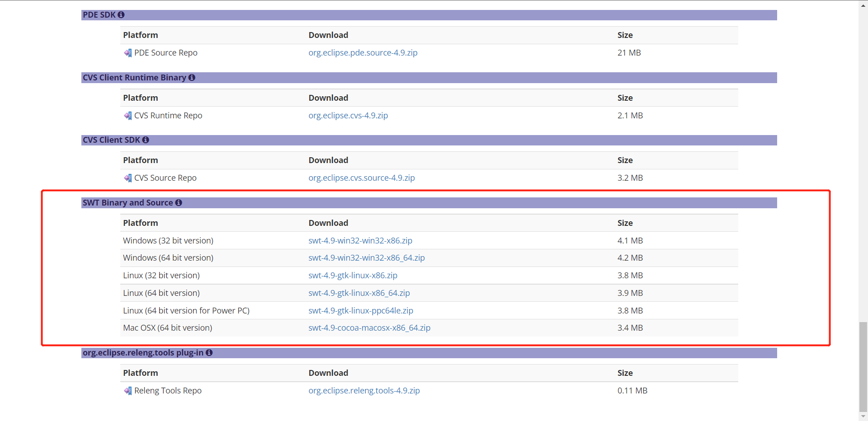Click the 3.2 MB size value
This screenshot has height=421, width=868.
click(630, 178)
